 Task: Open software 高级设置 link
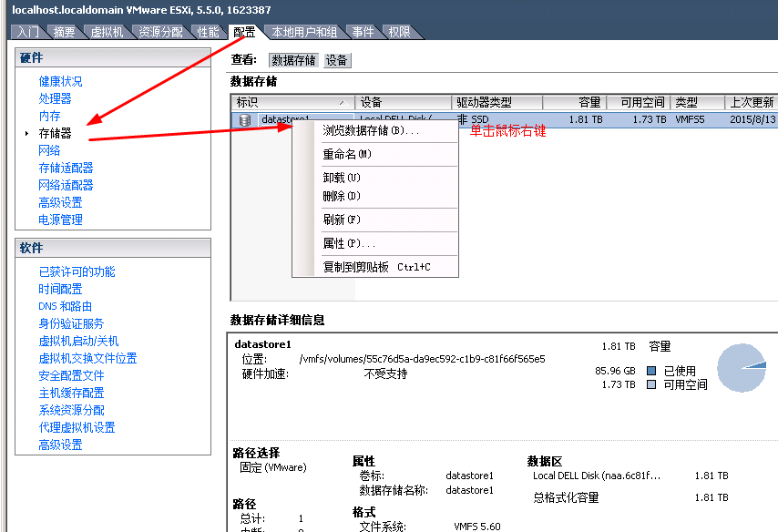pyautogui.click(x=60, y=445)
